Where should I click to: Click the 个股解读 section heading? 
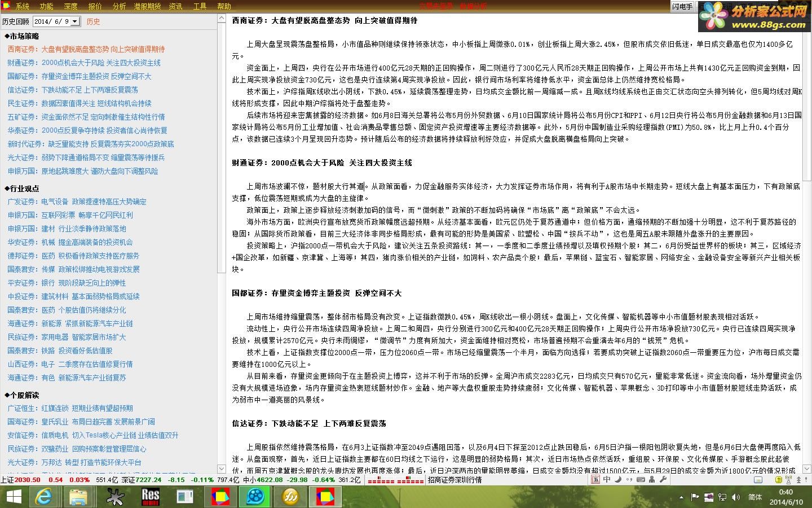point(22,395)
